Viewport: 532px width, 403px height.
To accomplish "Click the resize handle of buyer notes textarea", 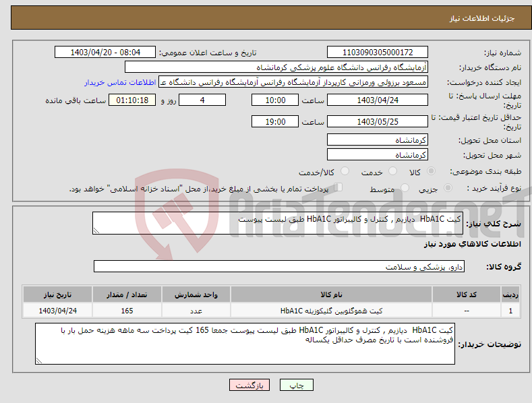I will pos(39,361).
